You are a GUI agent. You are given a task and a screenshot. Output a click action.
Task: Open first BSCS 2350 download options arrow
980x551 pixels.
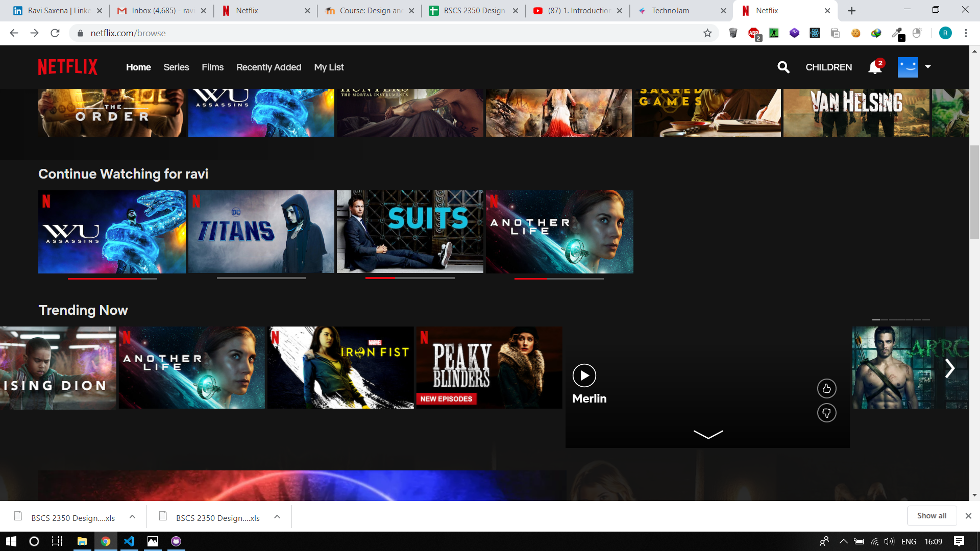click(x=132, y=517)
